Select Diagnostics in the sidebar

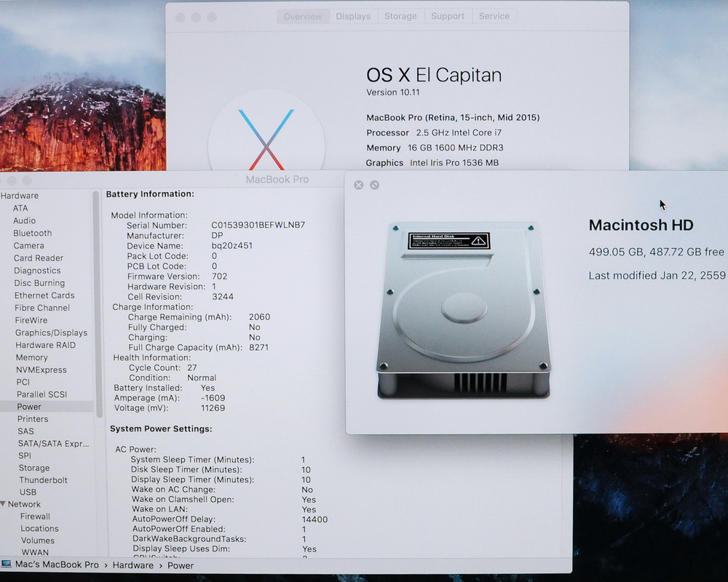point(37,271)
